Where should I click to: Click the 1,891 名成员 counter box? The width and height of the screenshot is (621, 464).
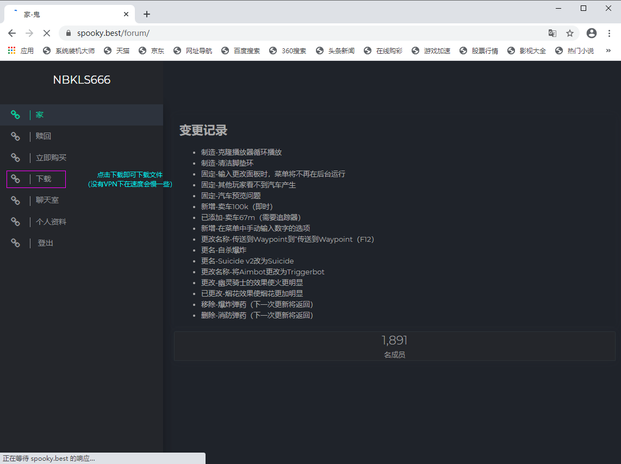(x=394, y=346)
